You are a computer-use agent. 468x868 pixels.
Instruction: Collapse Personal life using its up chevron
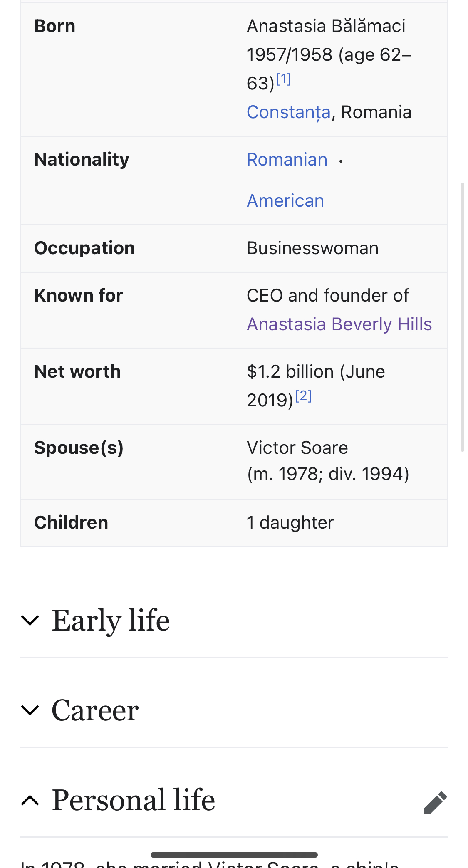[30, 800]
